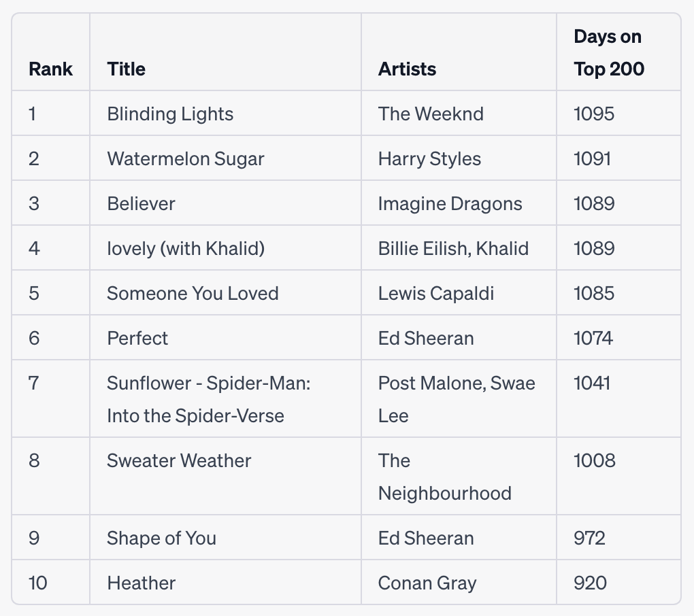This screenshot has height=616, width=694.
Task: Select the Sunflower Spider-Man title cell
Action: 208,399
